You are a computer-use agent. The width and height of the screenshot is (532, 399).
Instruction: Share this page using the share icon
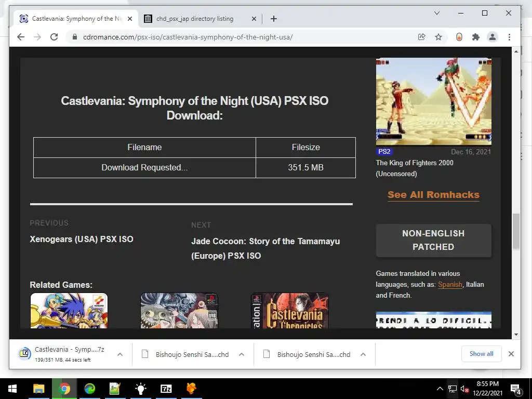click(421, 37)
